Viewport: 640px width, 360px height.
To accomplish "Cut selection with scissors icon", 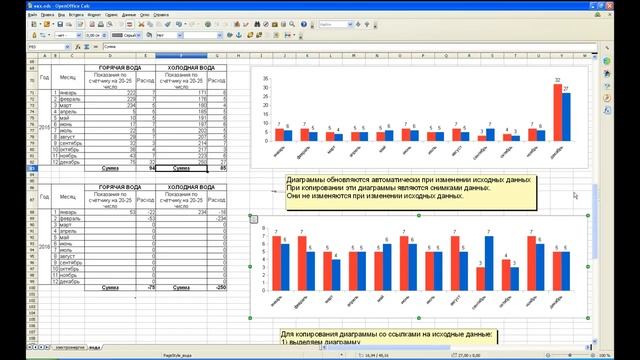I will tap(141, 24).
